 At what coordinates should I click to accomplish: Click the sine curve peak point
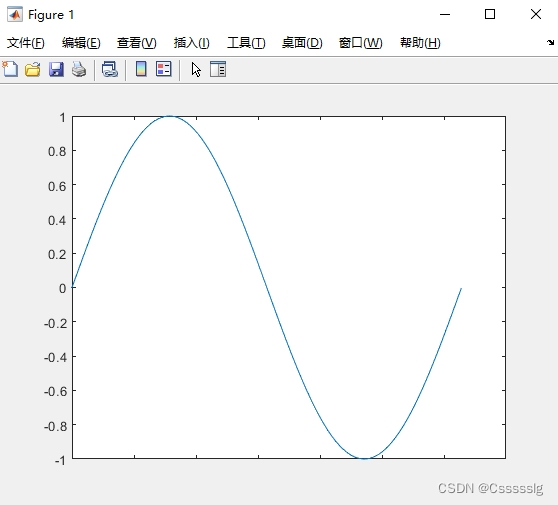pyautogui.click(x=170, y=116)
